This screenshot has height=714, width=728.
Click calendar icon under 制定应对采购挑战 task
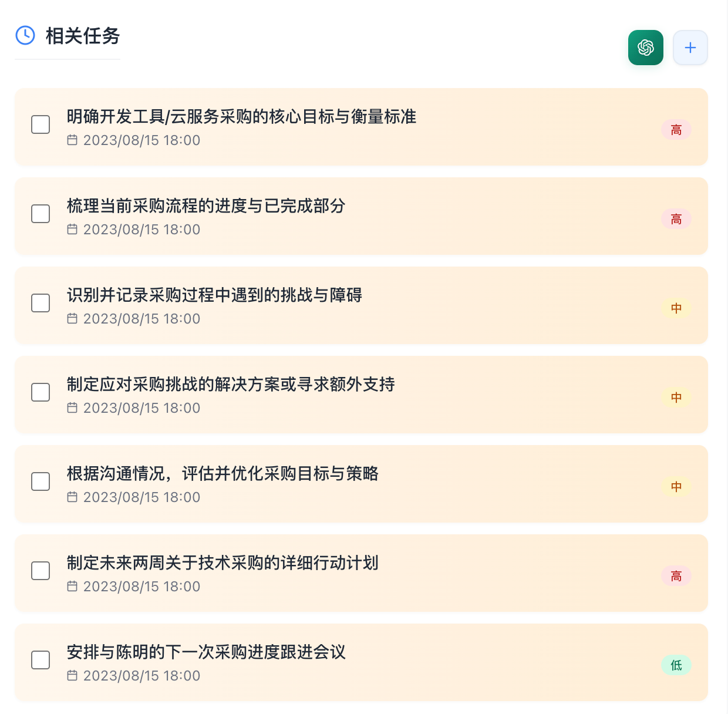[x=72, y=408]
